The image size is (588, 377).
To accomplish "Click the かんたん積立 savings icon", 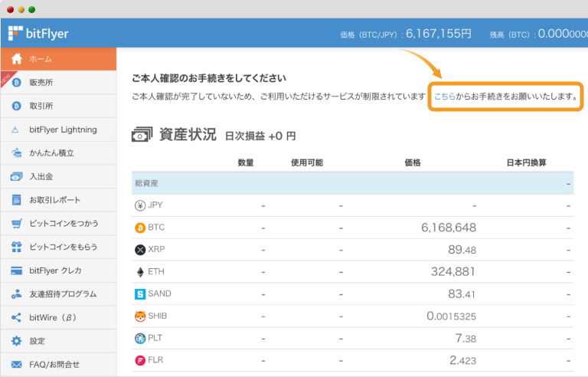I will (x=17, y=152).
